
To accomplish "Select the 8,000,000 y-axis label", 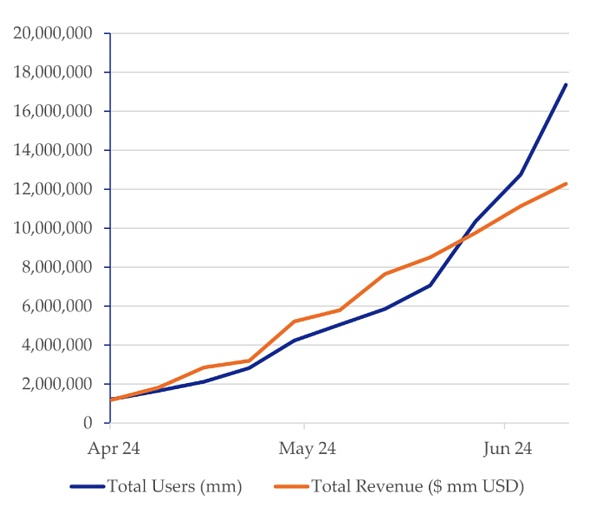I will pos(57,267).
